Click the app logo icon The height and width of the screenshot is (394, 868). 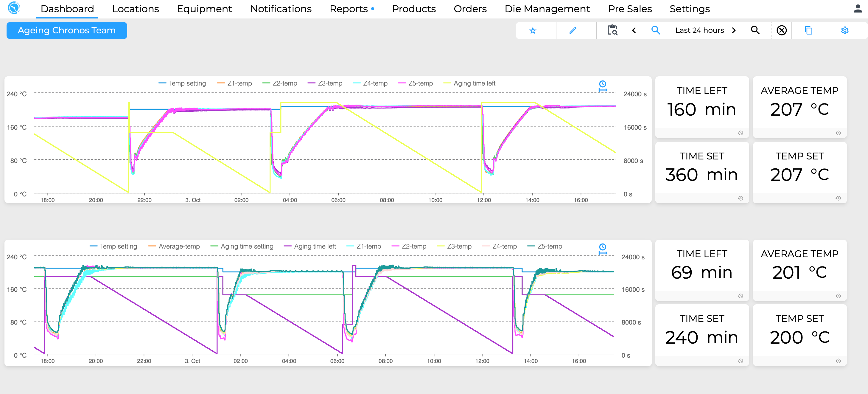click(x=14, y=8)
